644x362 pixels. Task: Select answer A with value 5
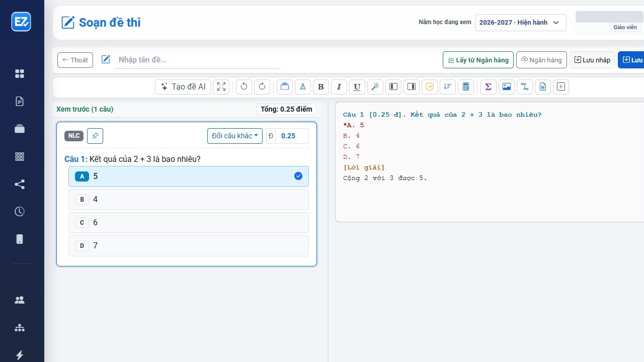[189, 176]
